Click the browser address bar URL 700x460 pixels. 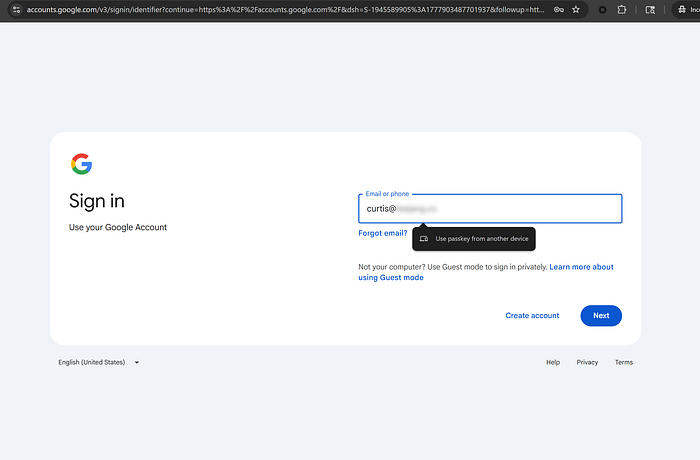click(285, 9)
